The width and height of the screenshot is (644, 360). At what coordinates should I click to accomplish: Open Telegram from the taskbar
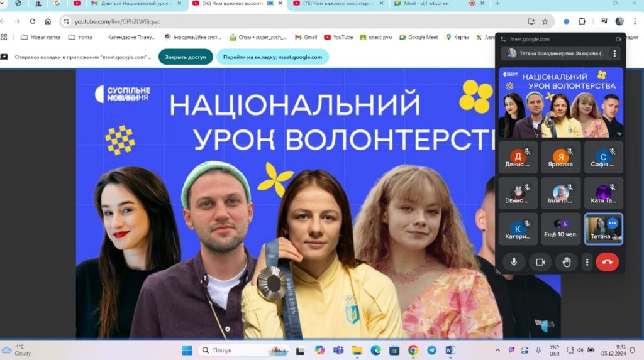(431, 350)
